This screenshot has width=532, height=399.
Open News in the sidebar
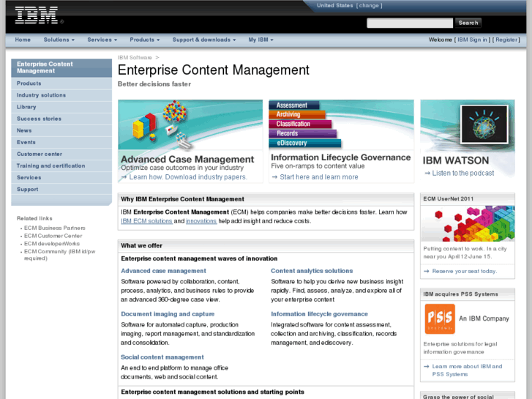(61, 130)
